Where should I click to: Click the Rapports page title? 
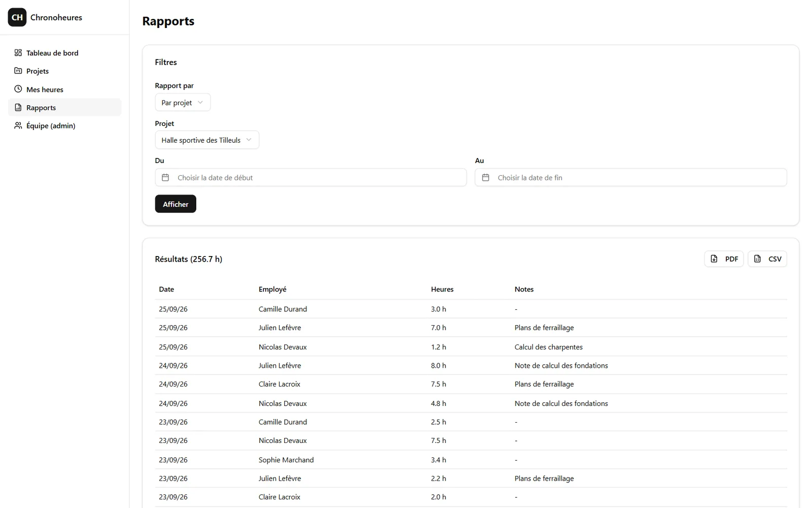point(168,21)
